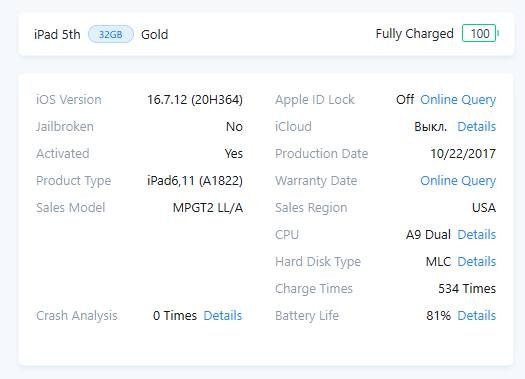
Task: Select the Activated value Yes
Action: point(234,154)
